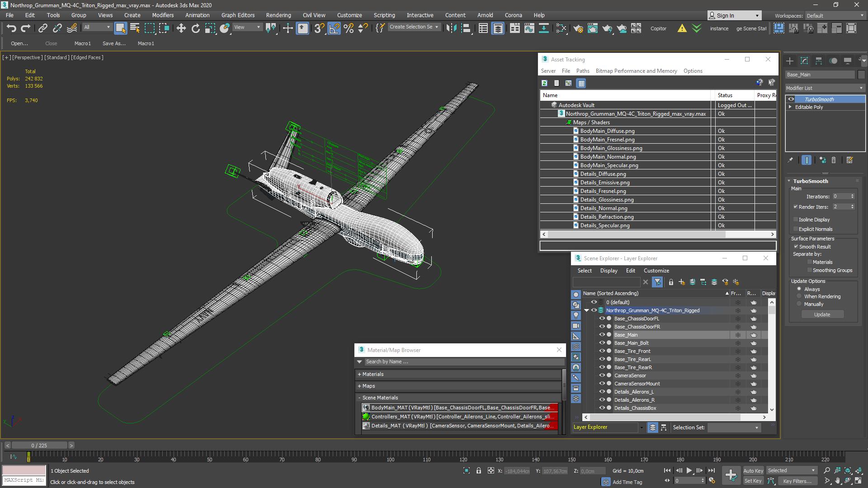This screenshot has width=868, height=488.
Task: Click the time slider 0 / 225 handle
Action: [x=39, y=446]
